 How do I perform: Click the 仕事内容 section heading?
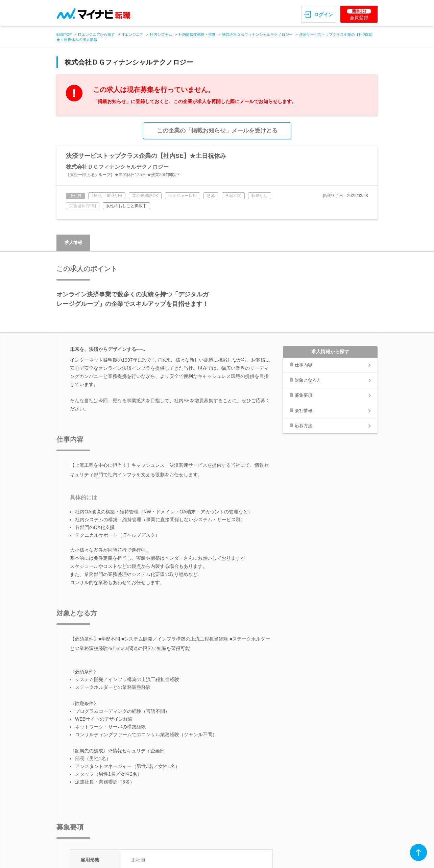[70, 439]
